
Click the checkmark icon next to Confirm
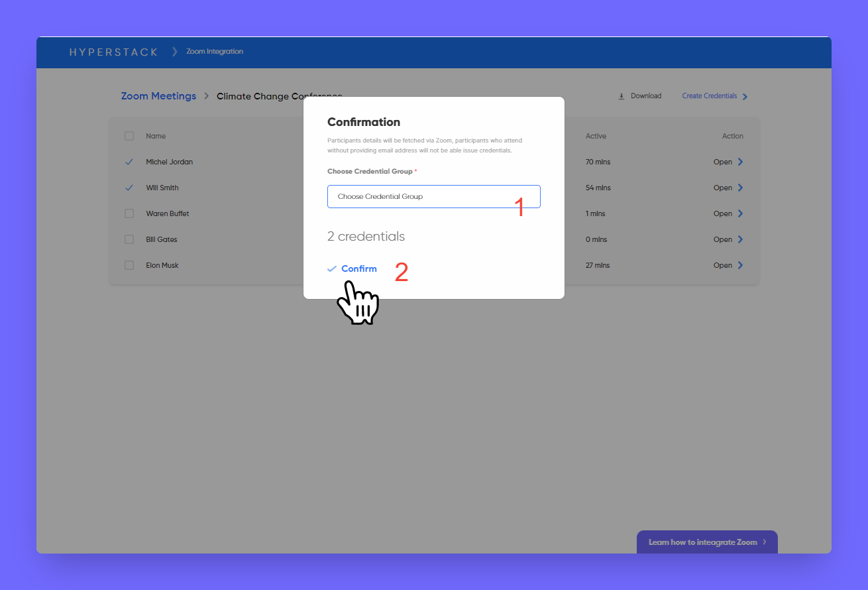332,268
